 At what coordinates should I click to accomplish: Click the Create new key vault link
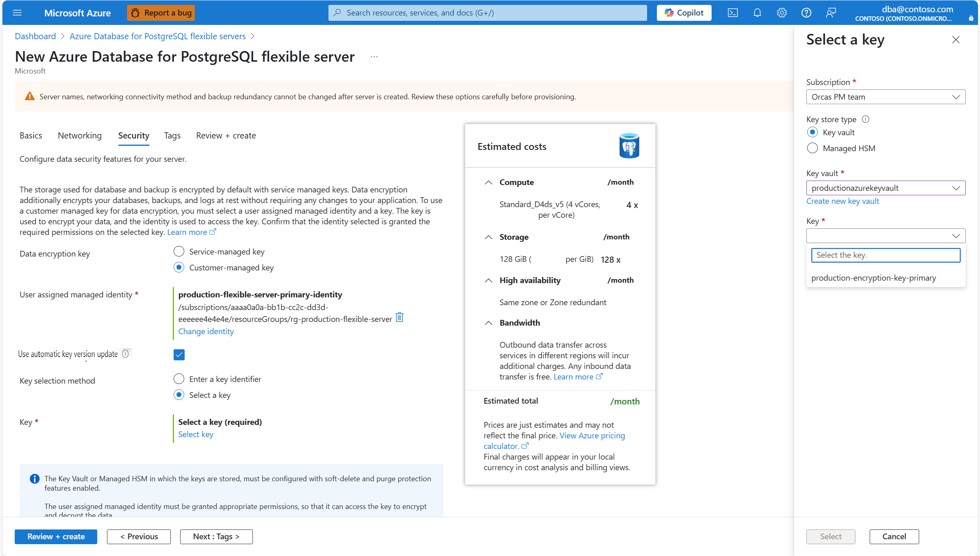pos(842,201)
